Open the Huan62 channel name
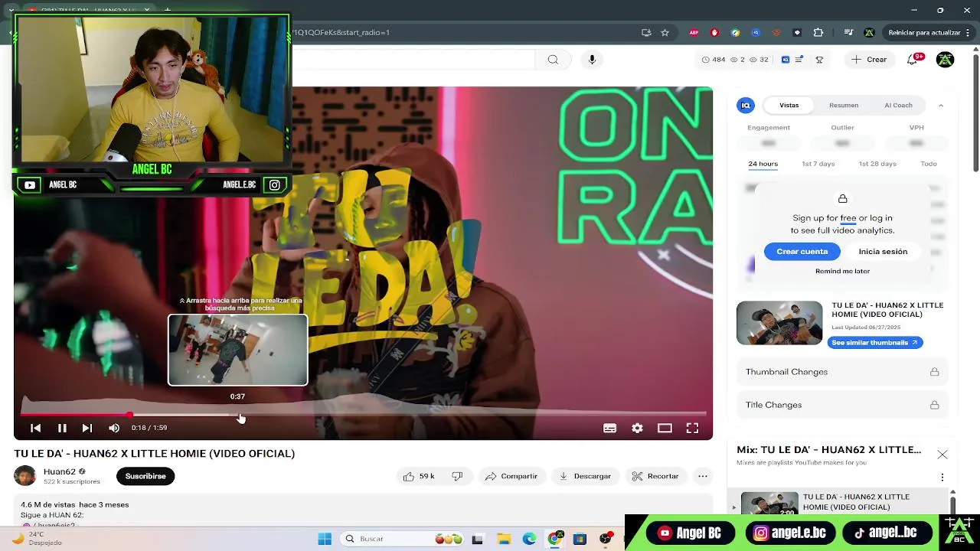The image size is (980, 551). 59,471
